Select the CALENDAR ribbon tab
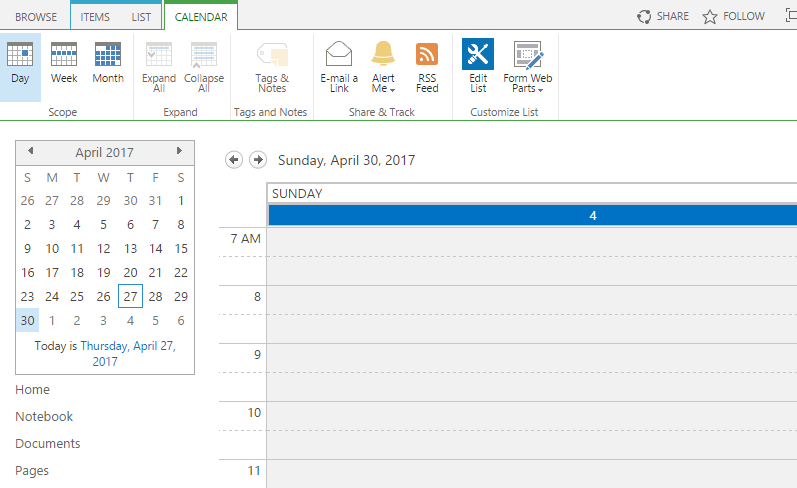Screen dimensions: 797x488 201,17
